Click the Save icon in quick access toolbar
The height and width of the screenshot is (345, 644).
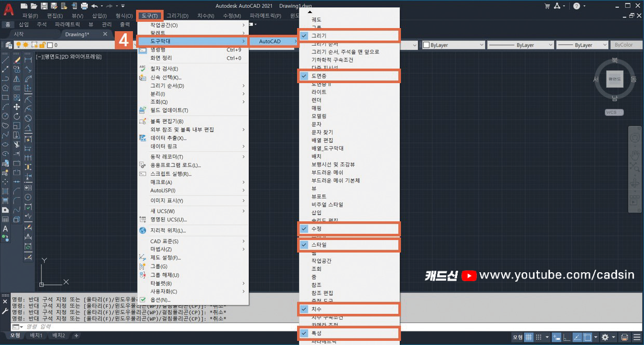click(44, 6)
